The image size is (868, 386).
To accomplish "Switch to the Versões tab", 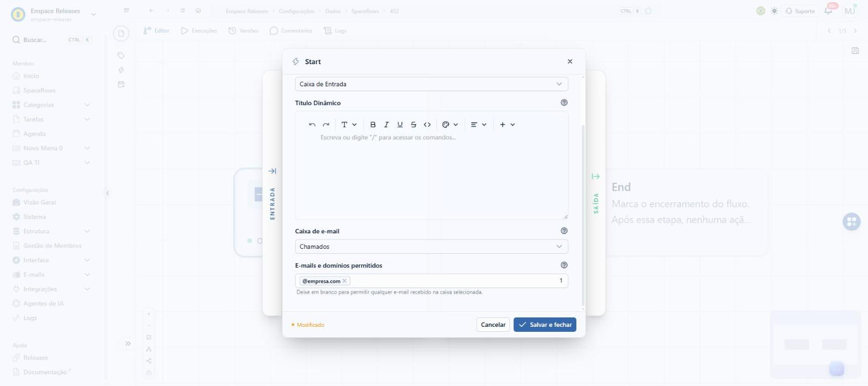I will coord(243,31).
